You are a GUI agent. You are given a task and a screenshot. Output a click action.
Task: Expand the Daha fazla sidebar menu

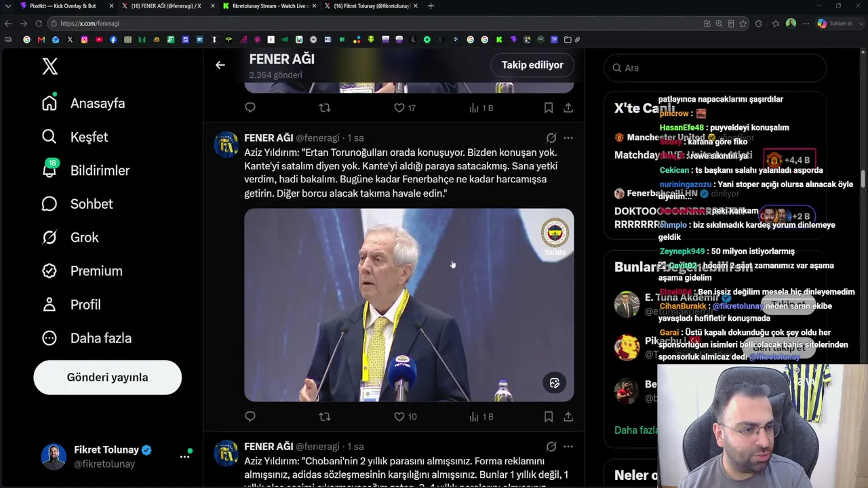[86, 338]
